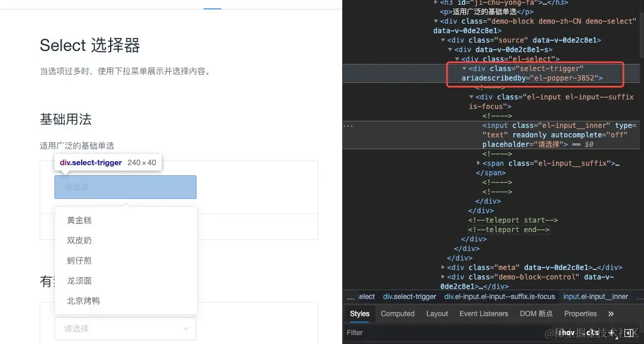
Task: Open row actions ellipsis beside input element
Action: pos(348,126)
